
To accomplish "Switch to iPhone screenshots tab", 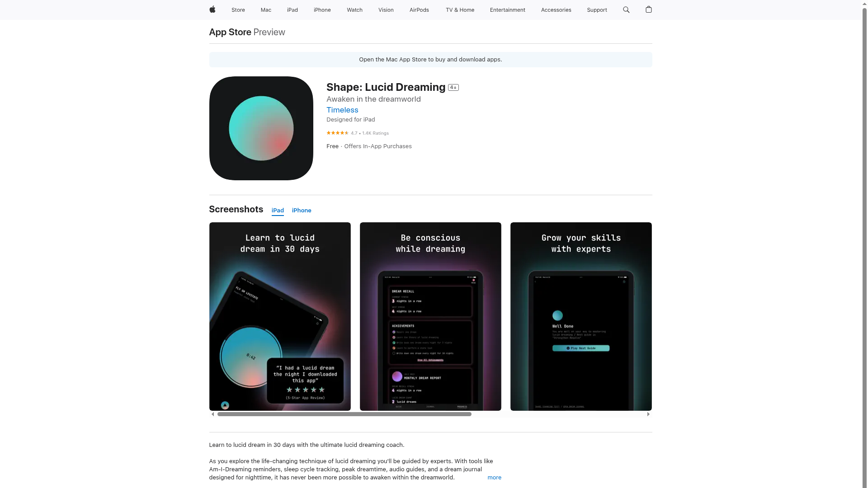I will 302,211.
